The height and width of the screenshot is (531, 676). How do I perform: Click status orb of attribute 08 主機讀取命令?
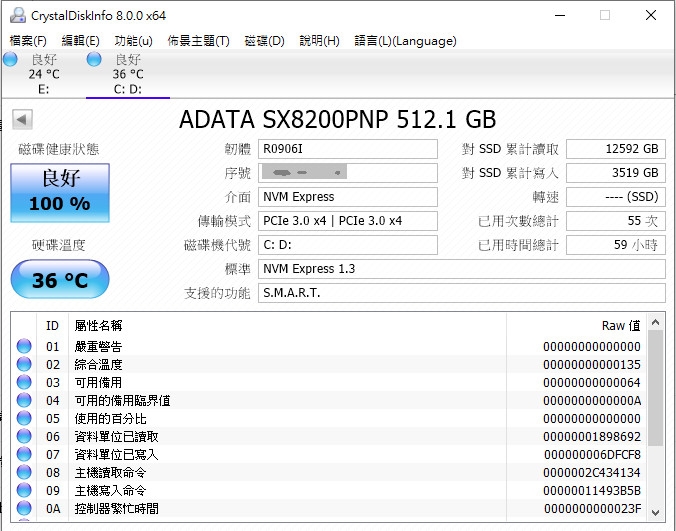tap(24, 472)
